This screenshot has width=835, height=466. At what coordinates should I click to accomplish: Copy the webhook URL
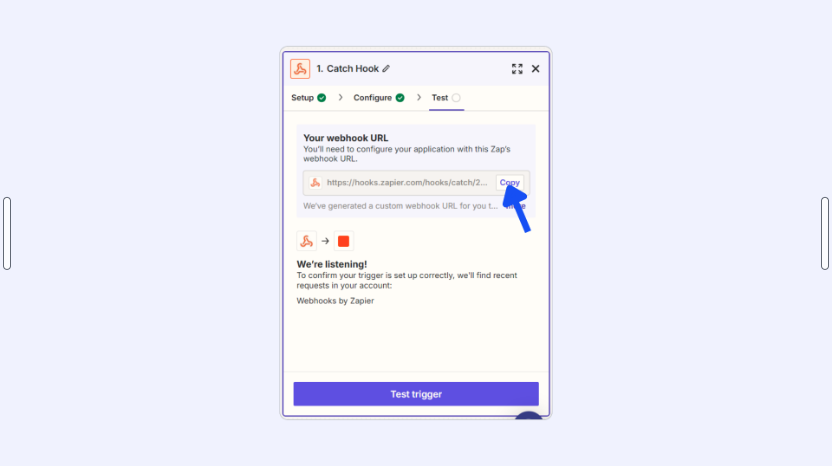click(510, 183)
